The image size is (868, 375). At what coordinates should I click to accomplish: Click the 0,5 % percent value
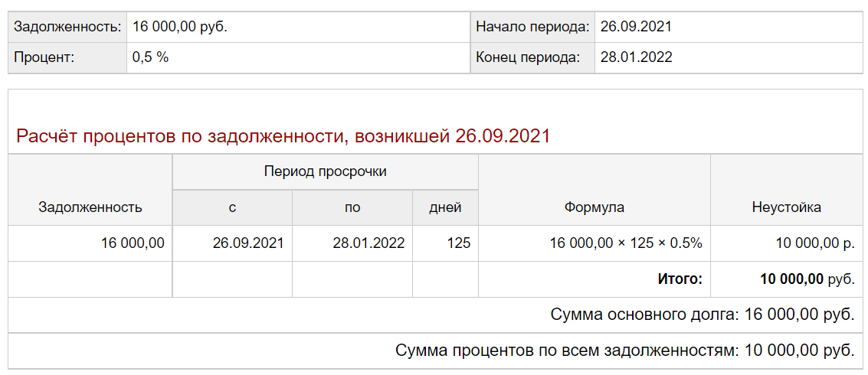[x=150, y=57]
